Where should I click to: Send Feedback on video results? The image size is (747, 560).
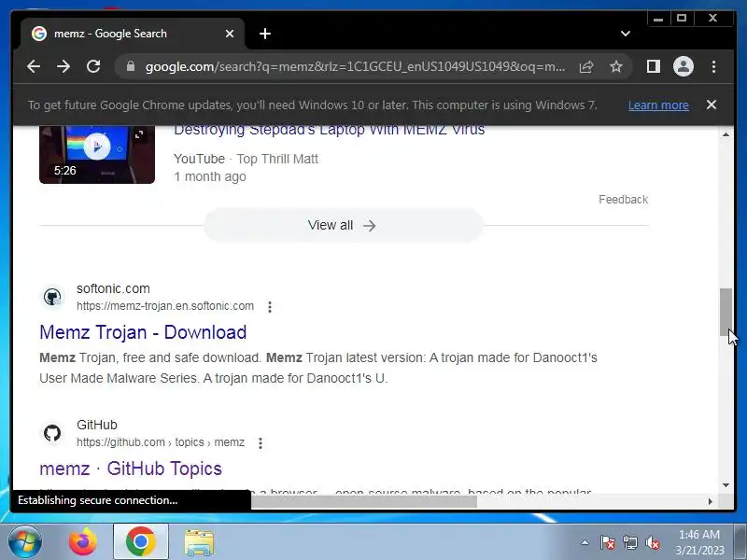(x=623, y=200)
